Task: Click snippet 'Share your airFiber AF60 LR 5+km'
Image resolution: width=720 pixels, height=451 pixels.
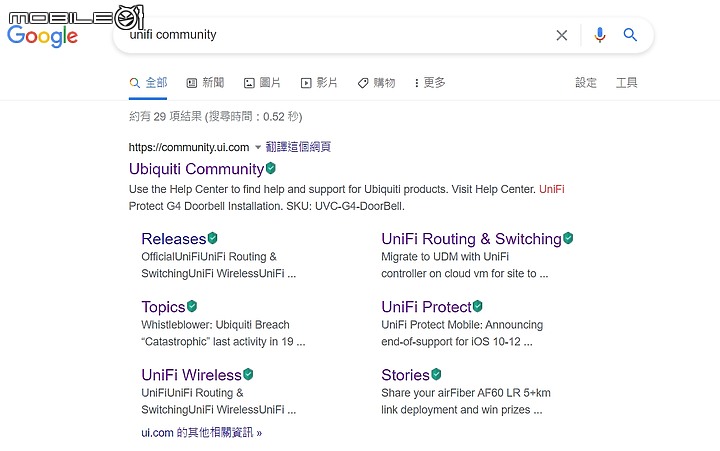Action: (466, 393)
